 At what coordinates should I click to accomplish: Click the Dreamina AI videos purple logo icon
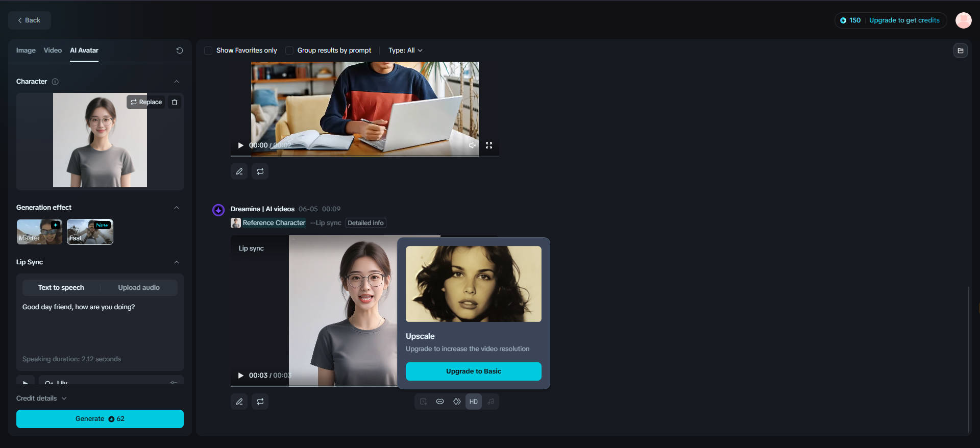tap(218, 210)
